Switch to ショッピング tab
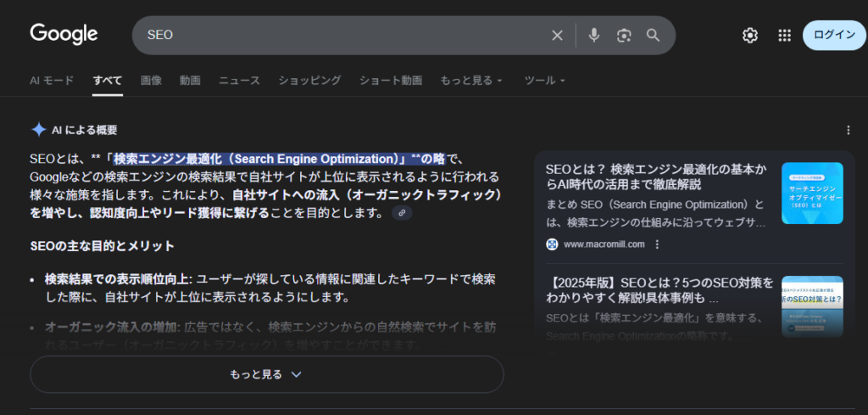 point(309,81)
